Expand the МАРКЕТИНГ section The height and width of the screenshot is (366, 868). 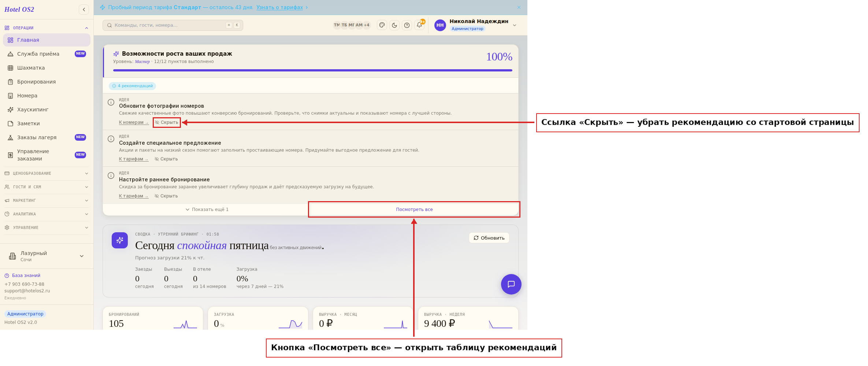coord(47,200)
